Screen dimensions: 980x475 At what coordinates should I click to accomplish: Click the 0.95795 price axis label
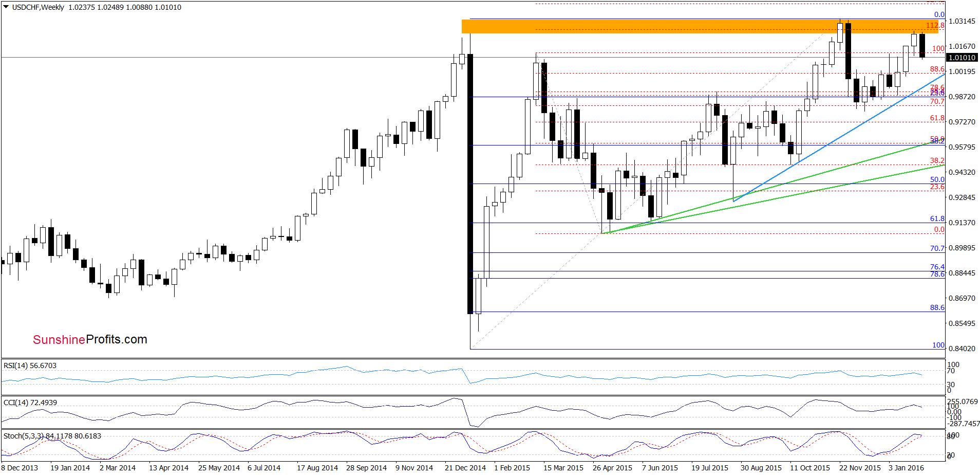coord(962,147)
